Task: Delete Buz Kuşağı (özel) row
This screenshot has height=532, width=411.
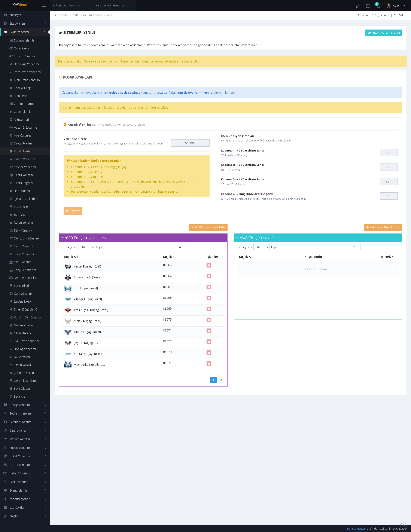Action: [209, 287]
